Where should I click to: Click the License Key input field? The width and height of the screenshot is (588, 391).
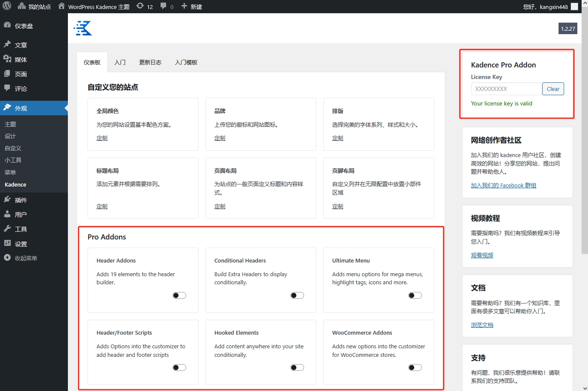pyautogui.click(x=506, y=89)
